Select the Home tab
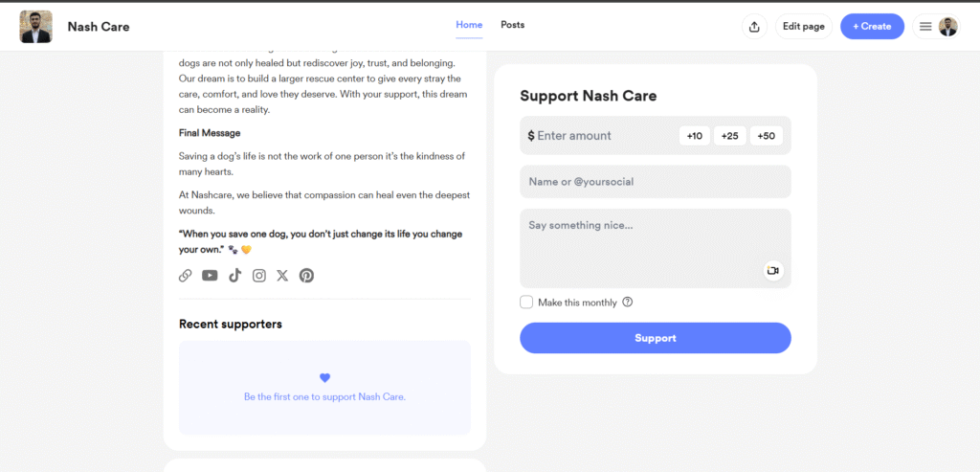980x472 pixels. pos(469,25)
